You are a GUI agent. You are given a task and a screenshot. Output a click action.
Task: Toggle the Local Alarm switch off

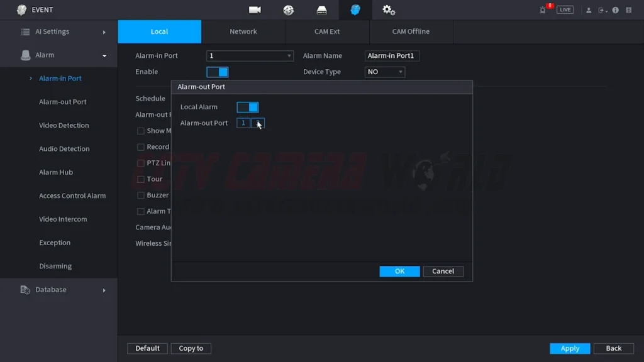click(247, 107)
